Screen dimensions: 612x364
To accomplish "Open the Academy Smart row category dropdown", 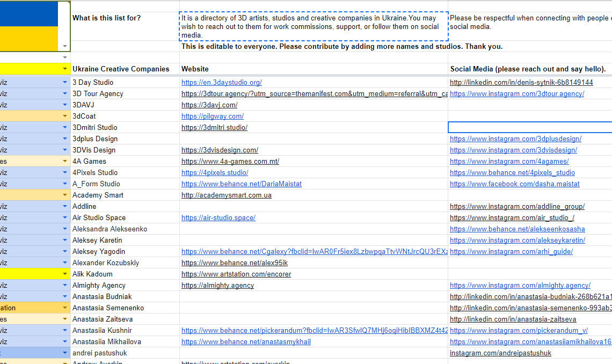I will click(x=64, y=195).
